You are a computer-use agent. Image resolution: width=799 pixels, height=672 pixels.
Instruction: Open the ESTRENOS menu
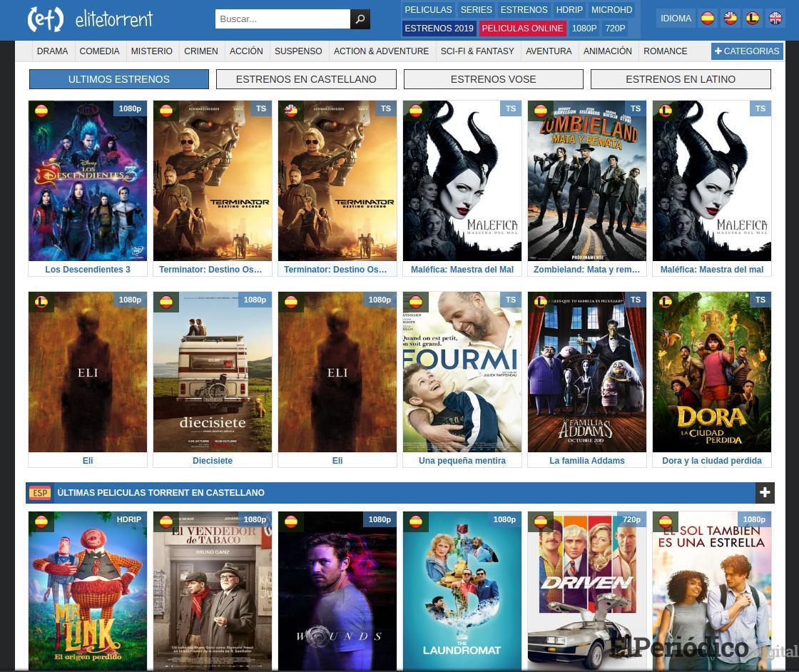click(524, 10)
